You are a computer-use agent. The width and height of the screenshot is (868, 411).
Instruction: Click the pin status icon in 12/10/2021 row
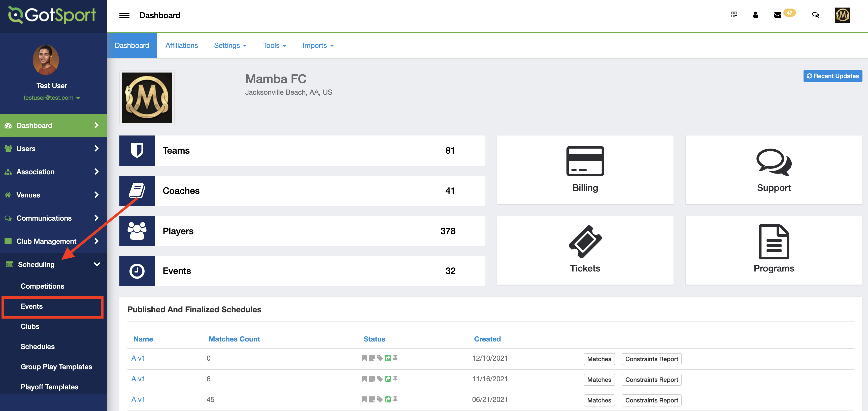395,358
